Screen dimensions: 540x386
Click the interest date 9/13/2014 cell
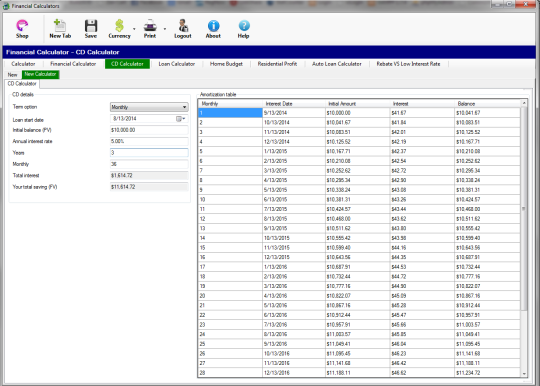tap(293, 113)
